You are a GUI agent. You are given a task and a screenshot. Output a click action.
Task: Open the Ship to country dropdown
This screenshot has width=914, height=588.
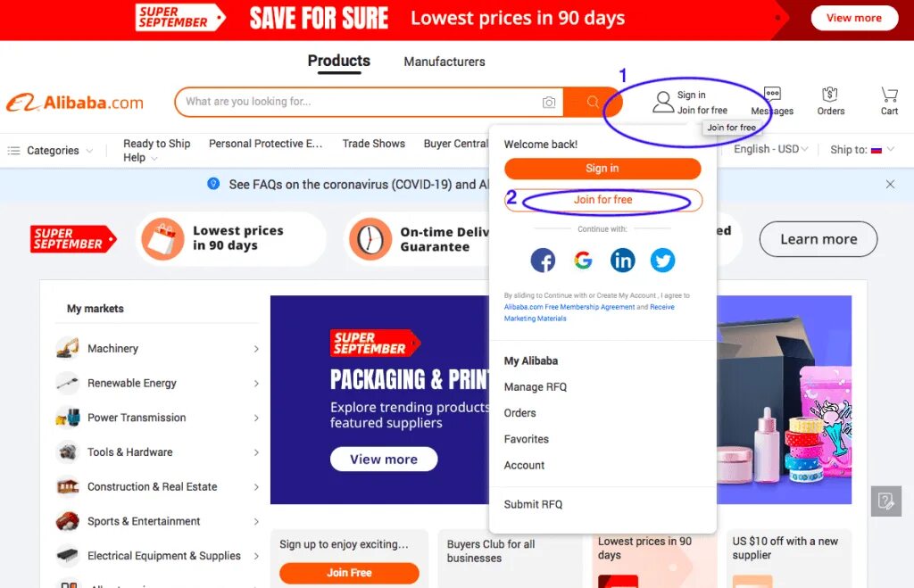(x=862, y=150)
